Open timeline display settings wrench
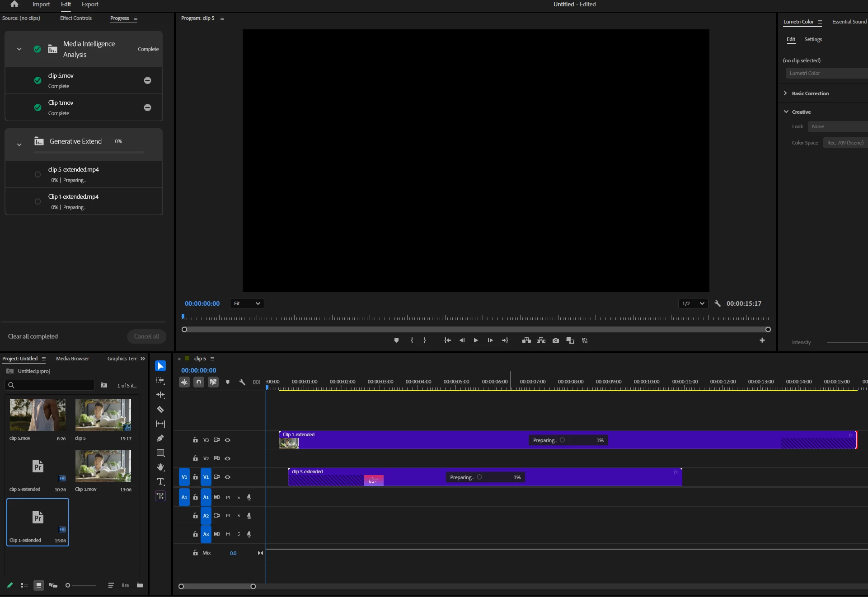The width and height of the screenshot is (868, 597). pos(242,382)
